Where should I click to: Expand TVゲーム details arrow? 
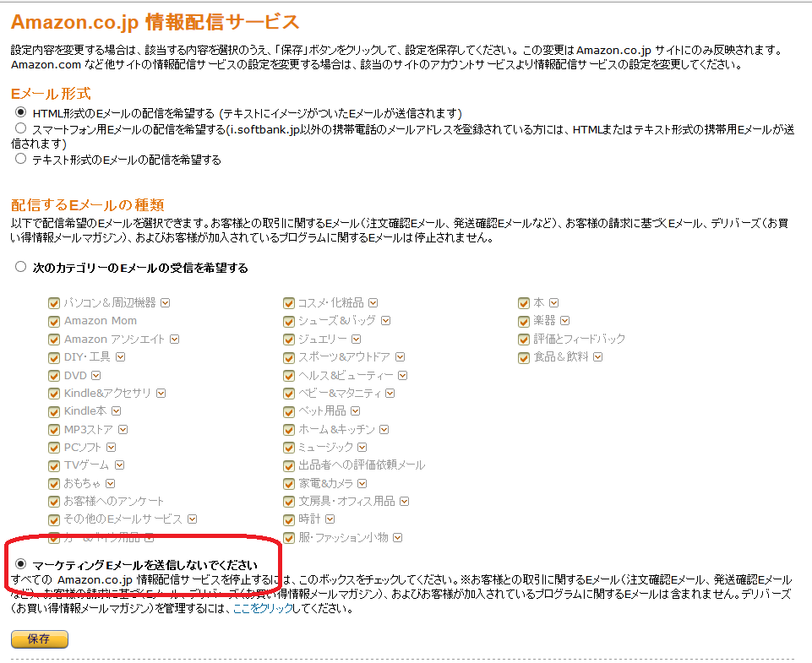(120, 465)
